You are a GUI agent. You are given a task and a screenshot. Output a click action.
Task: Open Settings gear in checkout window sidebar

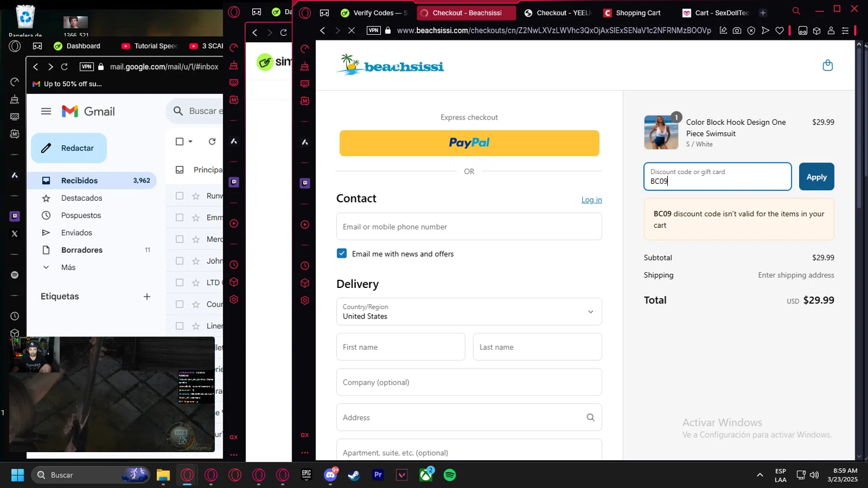click(305, 301)
